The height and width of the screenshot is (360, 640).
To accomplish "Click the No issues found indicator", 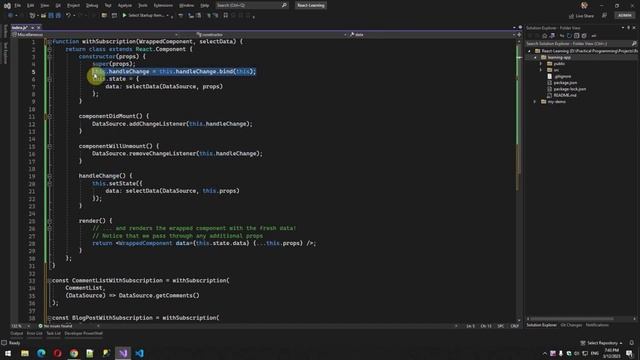I will pos(56,326).
